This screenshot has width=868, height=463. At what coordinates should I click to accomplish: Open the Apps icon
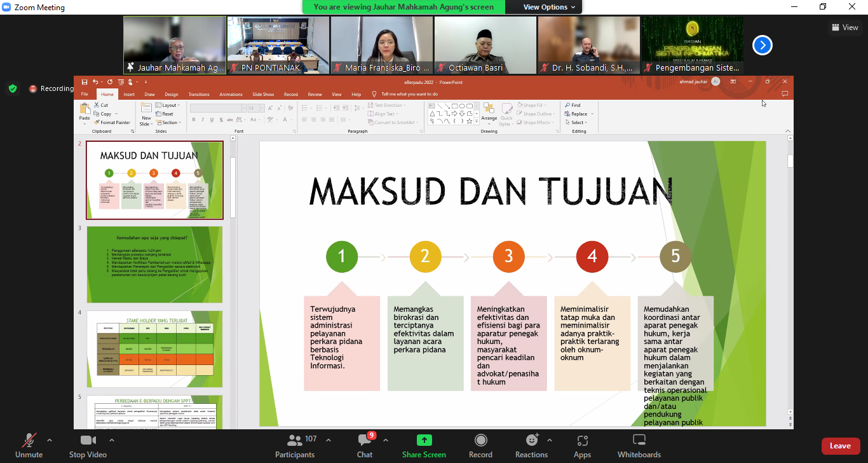(582, 440)
